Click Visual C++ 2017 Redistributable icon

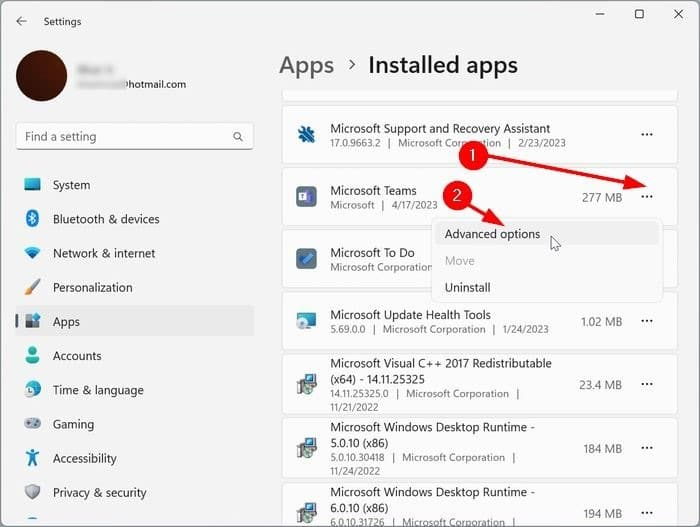(306, 384)
